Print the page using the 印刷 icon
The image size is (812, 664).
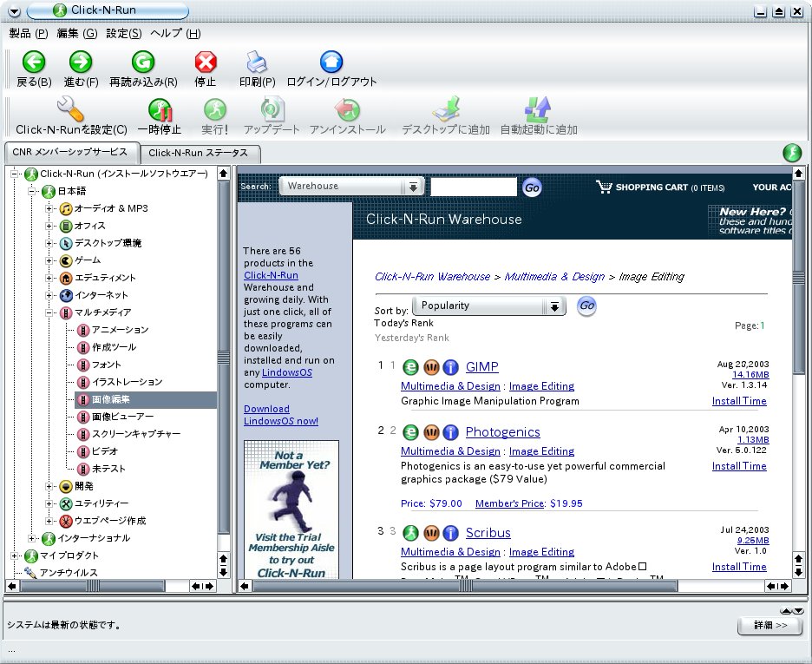coord(257,62)
